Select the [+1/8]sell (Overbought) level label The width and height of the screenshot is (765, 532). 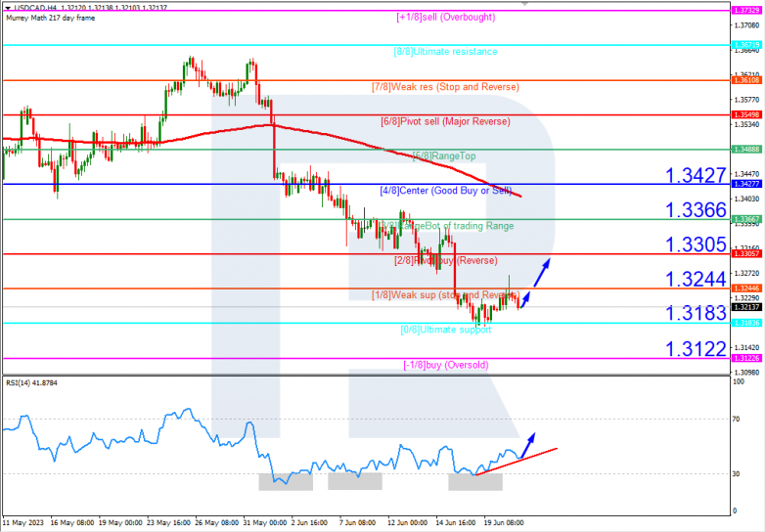tap(446, 17)
